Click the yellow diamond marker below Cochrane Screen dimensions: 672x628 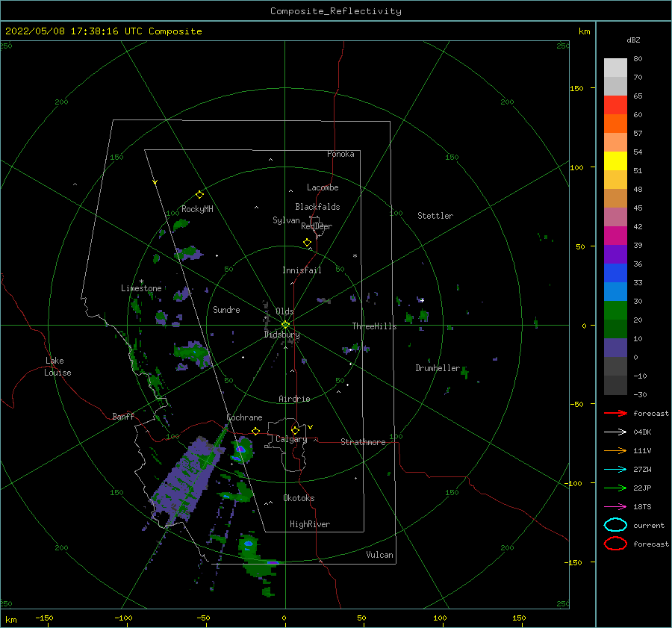point(256,431)
